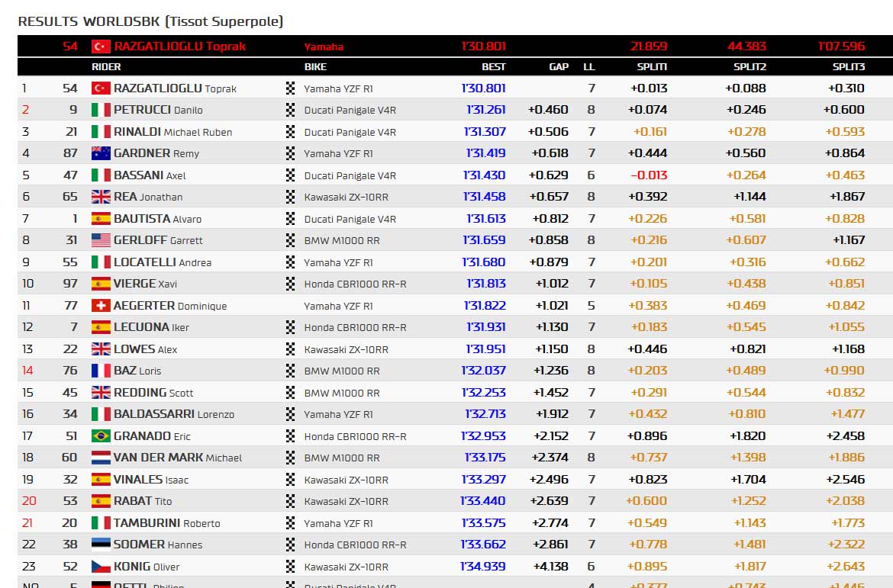893x588 pixels.
Task: Click the chequered flag icon in BALDASSARRI's row
Action: coord(291,414)
